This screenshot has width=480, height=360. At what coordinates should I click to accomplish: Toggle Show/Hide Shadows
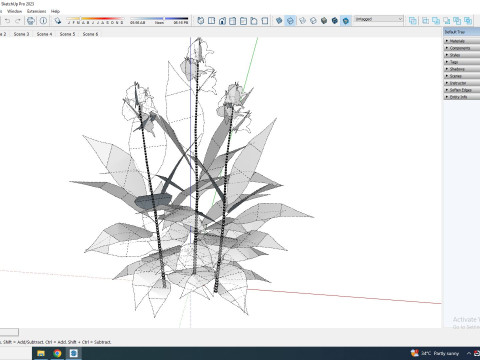[58, 21]
